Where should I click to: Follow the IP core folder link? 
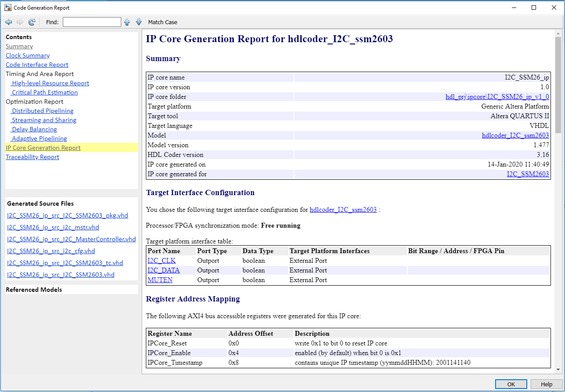tap(497, 97)
